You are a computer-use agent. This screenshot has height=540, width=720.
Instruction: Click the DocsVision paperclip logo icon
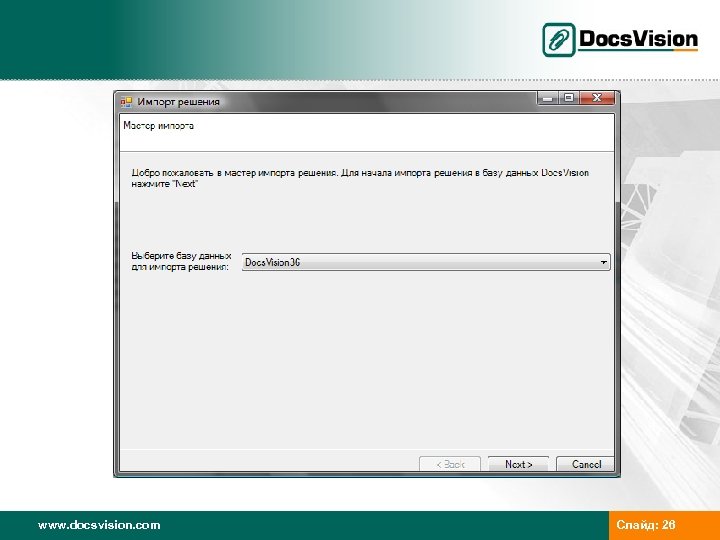click(558, 40)
